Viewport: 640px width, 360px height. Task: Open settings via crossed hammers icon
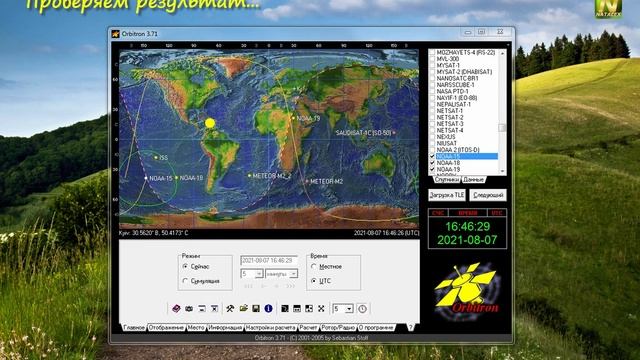coord(230,309)
